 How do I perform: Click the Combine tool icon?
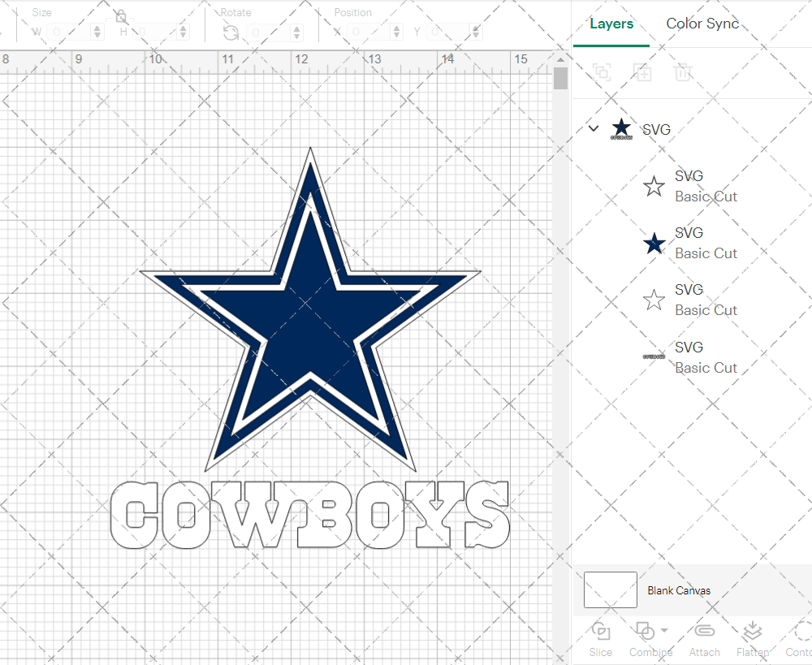click(x=646, y=632)
